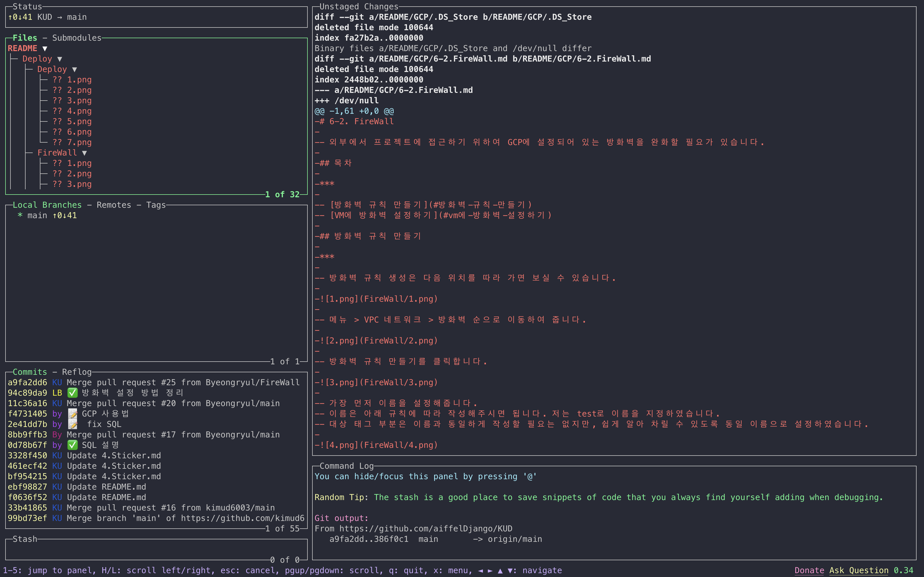The image size is (924, 577).
Task: Click green checkmark emoji on commit 94c89da9
Action: tap(72, 393)
